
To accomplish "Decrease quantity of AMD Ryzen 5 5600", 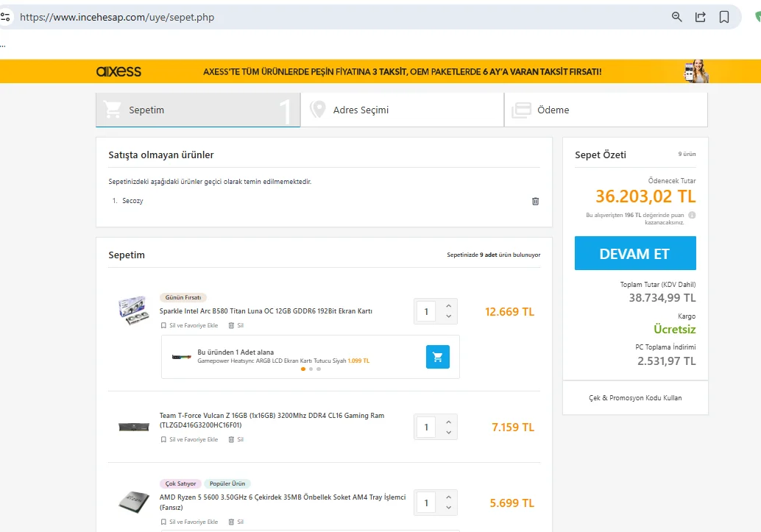I will [448, 508].
